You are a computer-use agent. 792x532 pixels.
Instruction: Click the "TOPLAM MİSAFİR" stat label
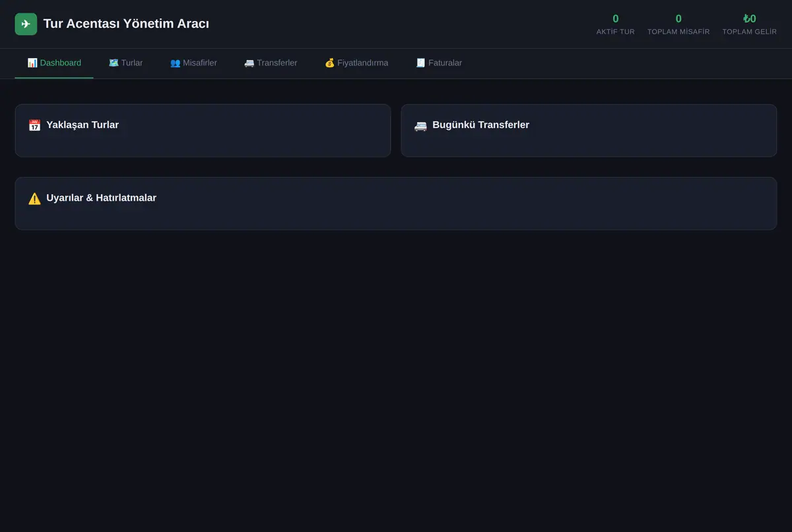click(x=678, y=32)
